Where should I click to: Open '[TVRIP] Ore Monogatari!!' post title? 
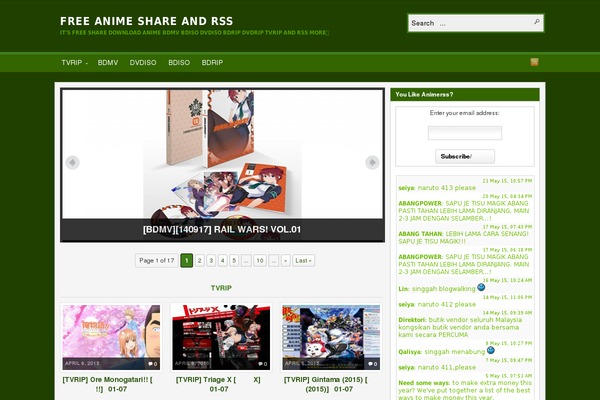pos(108,384)
